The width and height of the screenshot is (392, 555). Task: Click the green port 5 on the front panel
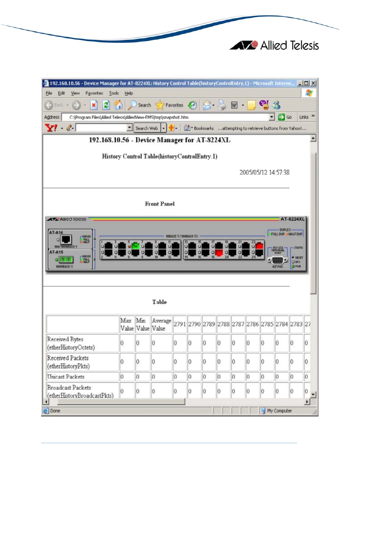[x=136, y=246]
